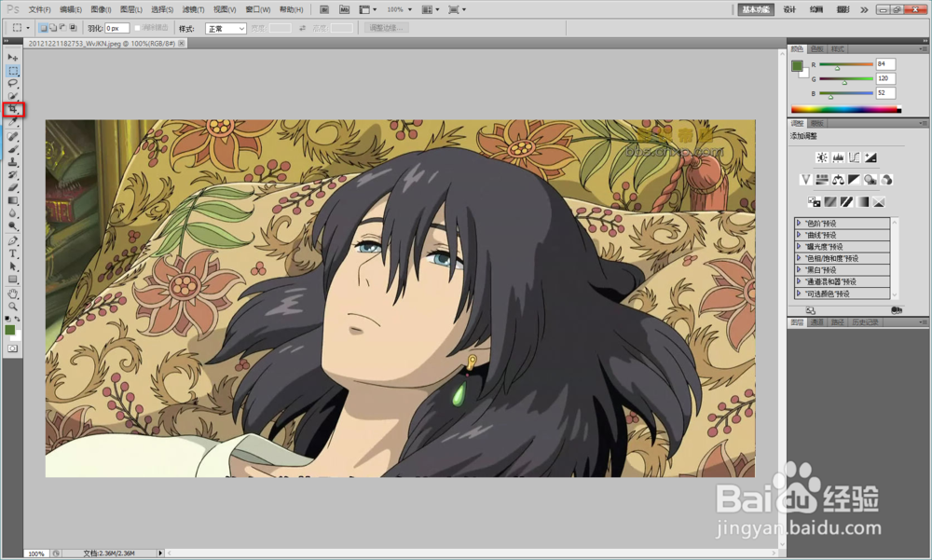
Task: Select the Eraser tool
Action: click(x=12, y=188)
